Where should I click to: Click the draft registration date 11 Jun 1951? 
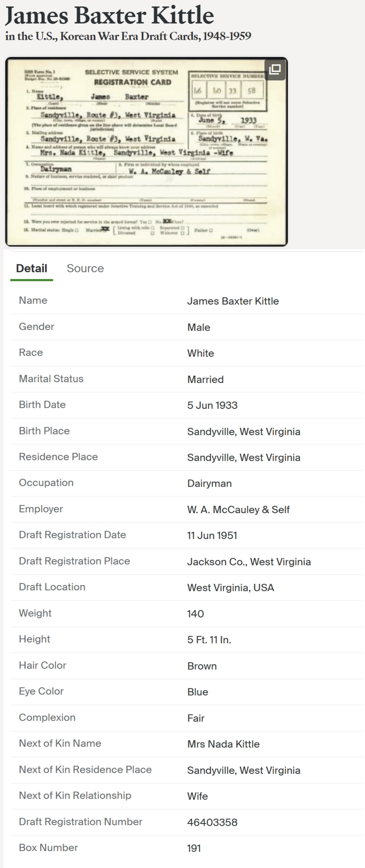212,535
